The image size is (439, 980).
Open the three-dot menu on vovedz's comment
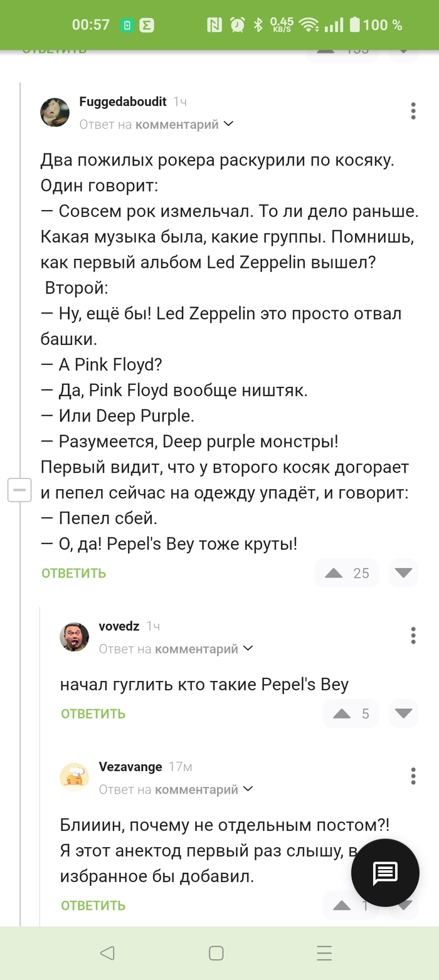pos(413,635)
